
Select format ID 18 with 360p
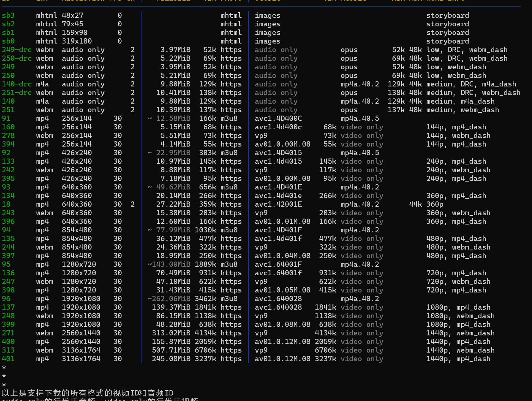[x=6, y=204]
